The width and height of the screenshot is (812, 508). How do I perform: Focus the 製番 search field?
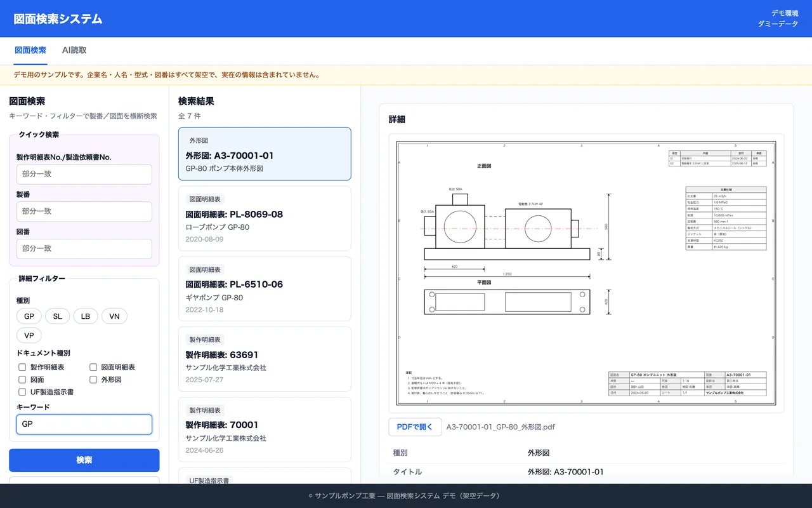(x=84, y=211)
